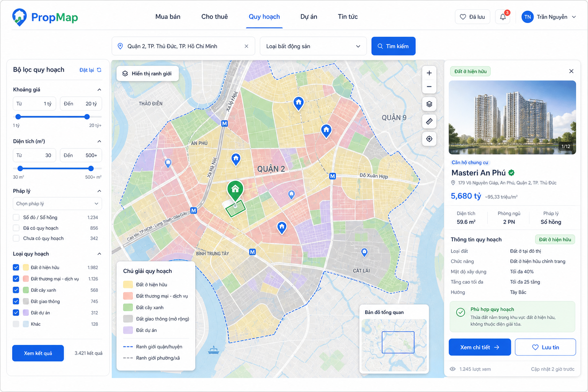Click blue house marker below Quận 9 label
The image size is (588, 392).
click(x=326, y=131)
